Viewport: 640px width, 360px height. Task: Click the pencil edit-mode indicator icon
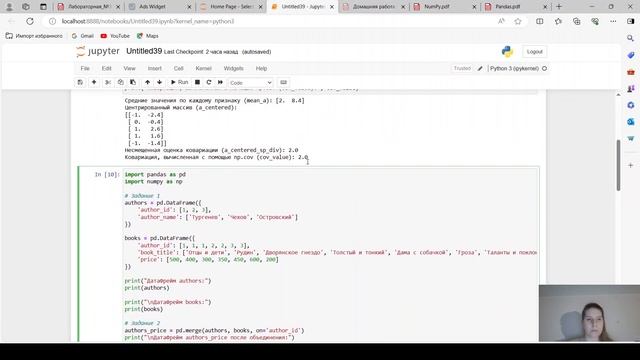[x=480, y=69]
